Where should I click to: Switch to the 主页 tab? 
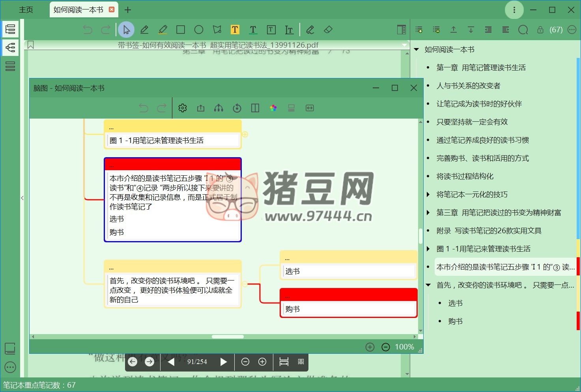26,10
